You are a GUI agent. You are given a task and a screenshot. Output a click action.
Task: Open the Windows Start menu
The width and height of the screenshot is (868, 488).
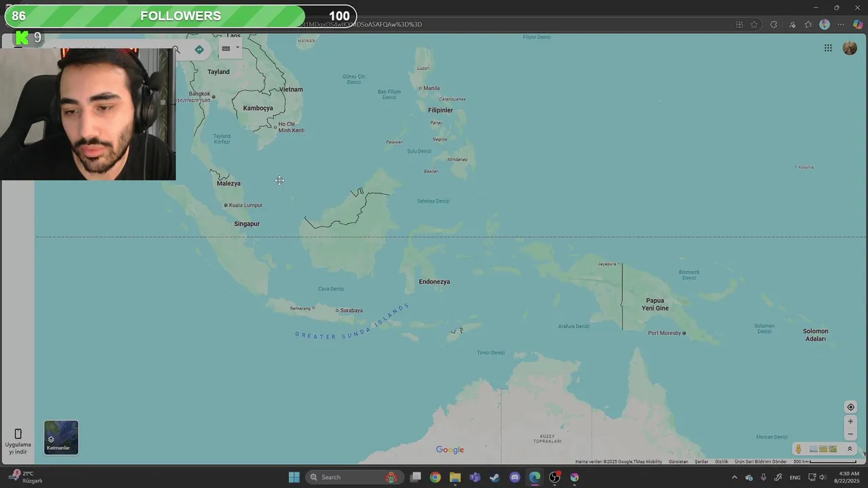(x=294, y=477)
